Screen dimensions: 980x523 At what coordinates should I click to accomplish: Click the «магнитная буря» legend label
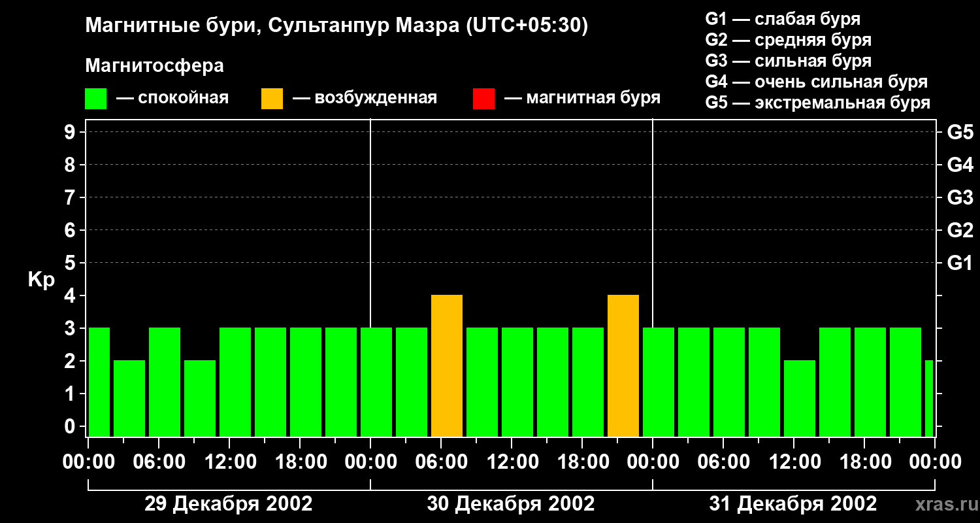coord(593,99)
